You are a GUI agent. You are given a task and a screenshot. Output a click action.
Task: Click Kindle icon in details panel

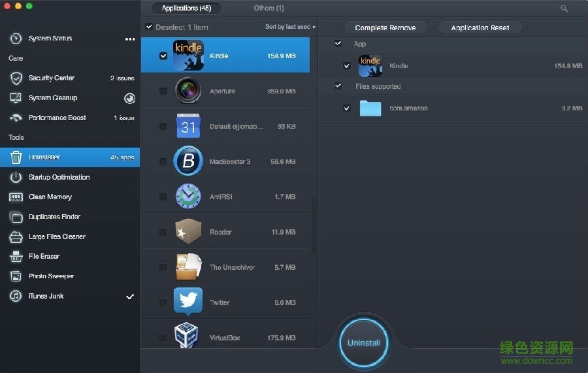[x=370, y=65]
